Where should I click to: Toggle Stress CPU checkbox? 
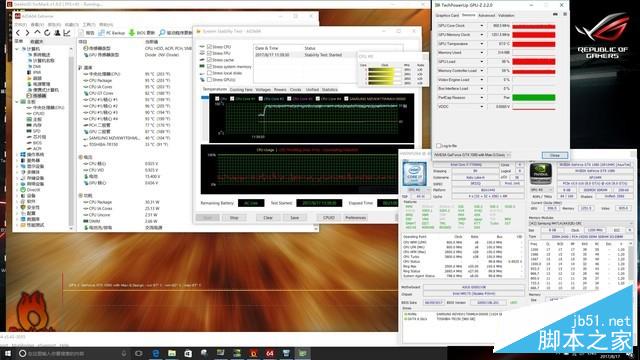(209, 47)
